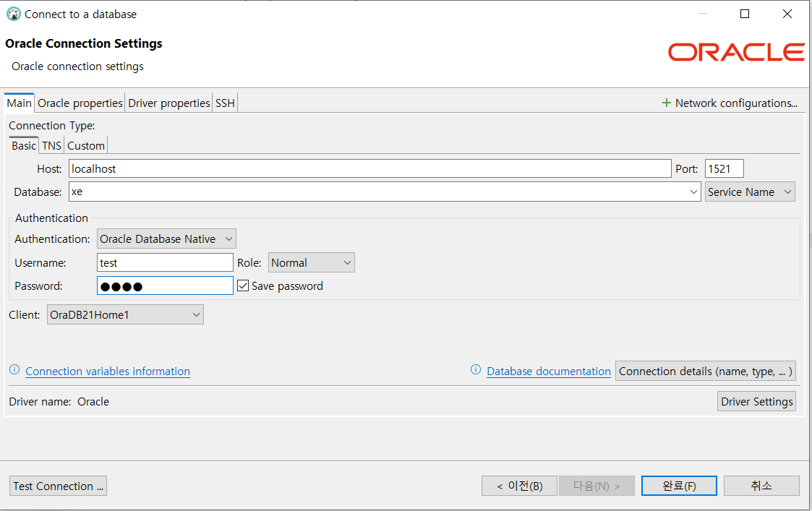Screen dimensions: 812x511
Task: Click the disabled 다음(N) next button
Action: pyautogui.click(x=597, y=486)
